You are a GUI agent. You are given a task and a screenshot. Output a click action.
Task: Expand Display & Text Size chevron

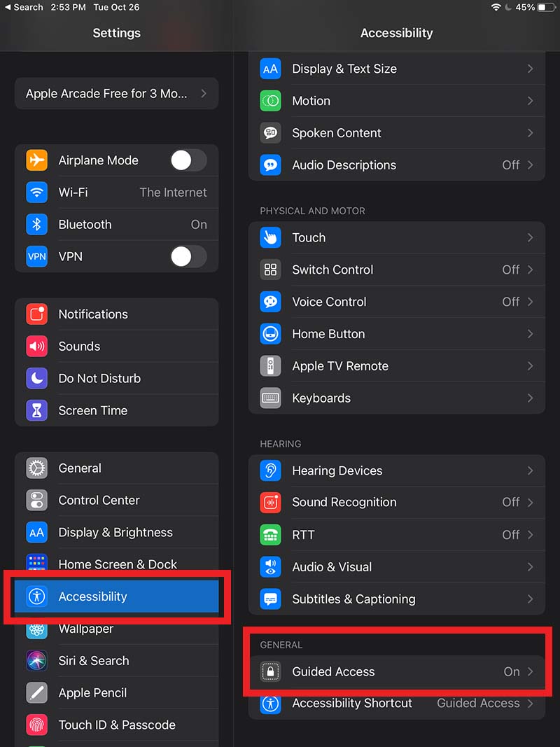click(530, 69)
